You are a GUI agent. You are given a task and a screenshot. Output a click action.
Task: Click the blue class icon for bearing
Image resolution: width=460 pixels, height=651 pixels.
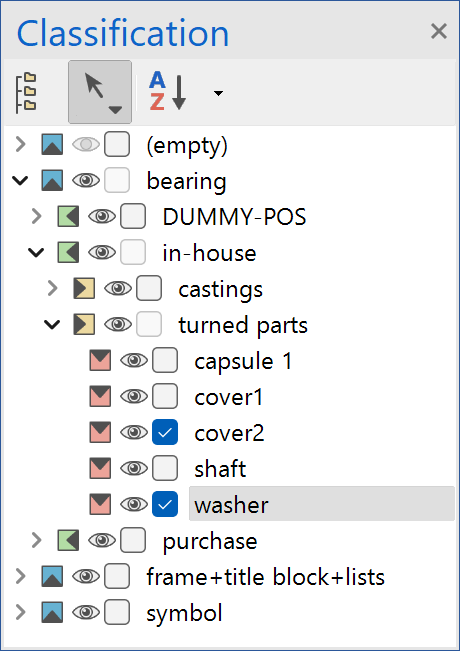52,181
